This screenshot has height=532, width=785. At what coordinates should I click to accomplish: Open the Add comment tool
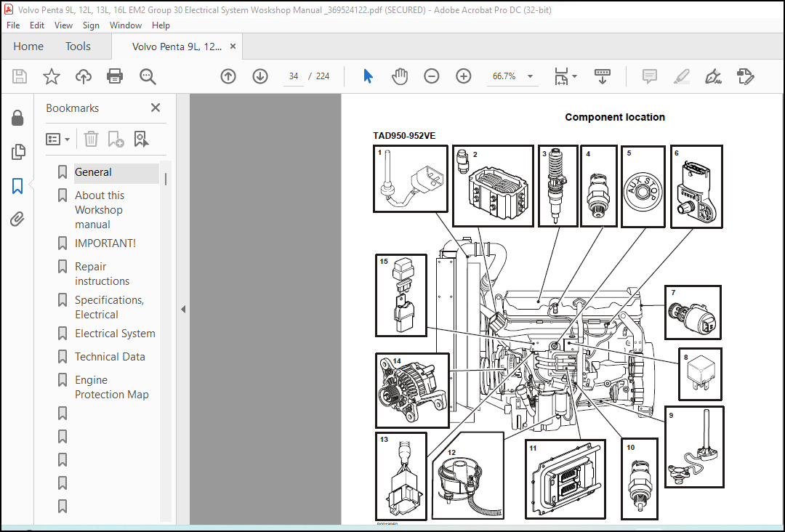click(649, 76)
